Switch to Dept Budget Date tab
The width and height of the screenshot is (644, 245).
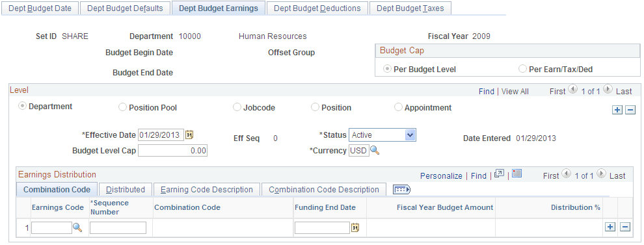click(x=40, y=8)
